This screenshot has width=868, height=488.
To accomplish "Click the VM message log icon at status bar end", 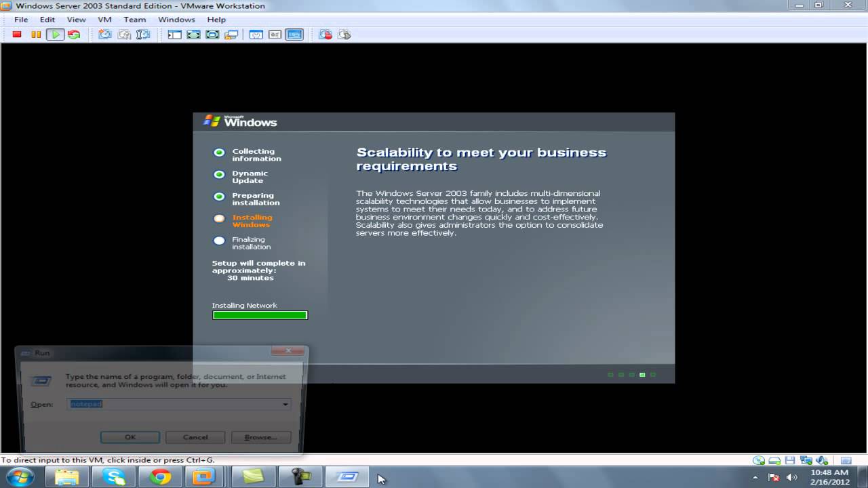I will point(845,460).
